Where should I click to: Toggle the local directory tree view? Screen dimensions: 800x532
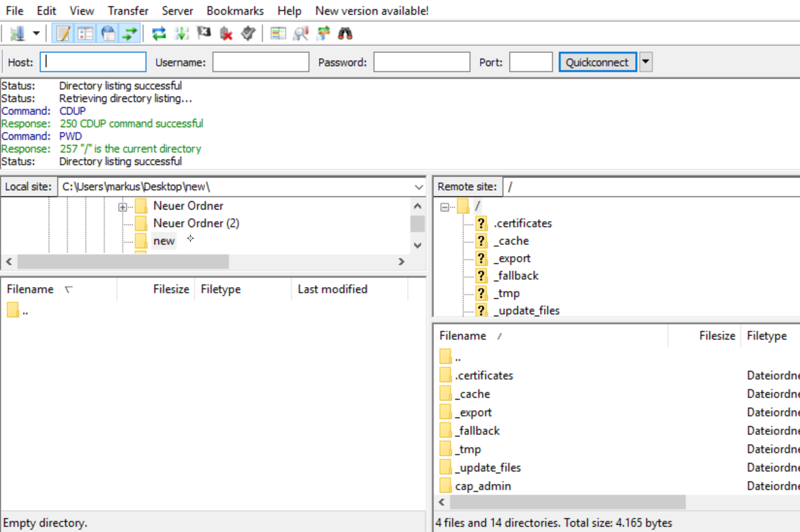pyautogui.click(x=85, y=33)
